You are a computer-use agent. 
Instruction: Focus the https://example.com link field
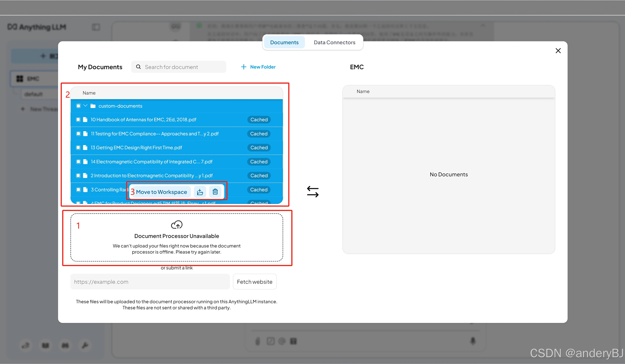[150, 282]
